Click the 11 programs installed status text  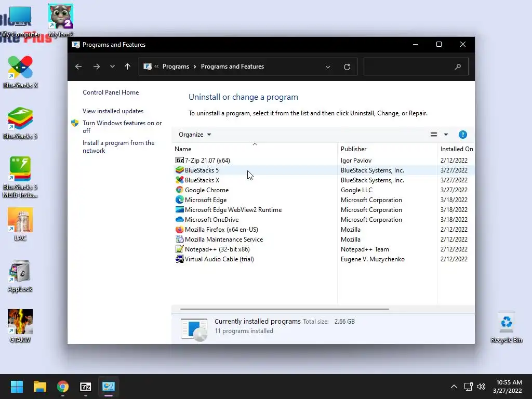coord(244,331)
